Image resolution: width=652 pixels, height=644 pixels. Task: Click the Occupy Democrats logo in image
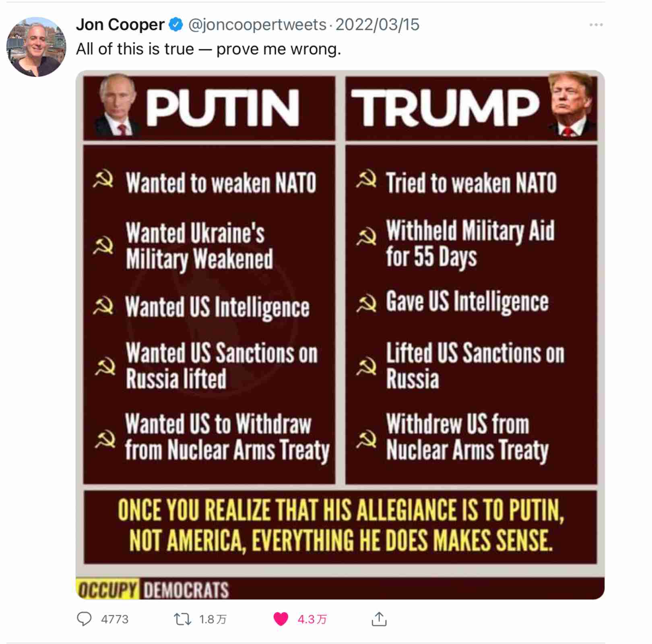[x=153, y=590]
